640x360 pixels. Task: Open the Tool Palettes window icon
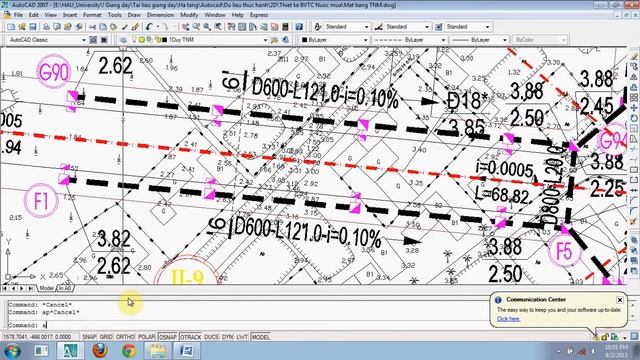tap(253, 27)
